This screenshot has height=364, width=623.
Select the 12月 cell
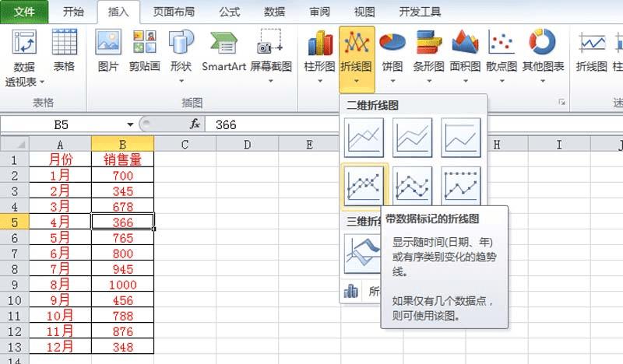click(x=60, y=347)
